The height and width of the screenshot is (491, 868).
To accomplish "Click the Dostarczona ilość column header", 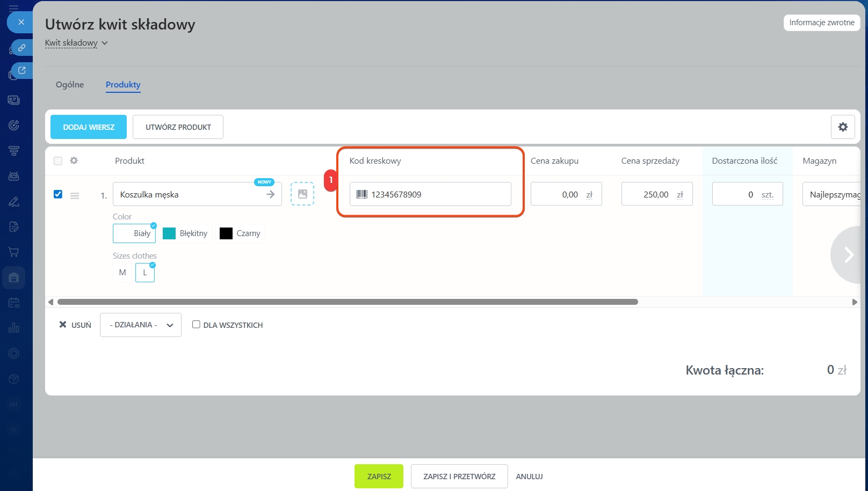I will (x=744, y=160).
